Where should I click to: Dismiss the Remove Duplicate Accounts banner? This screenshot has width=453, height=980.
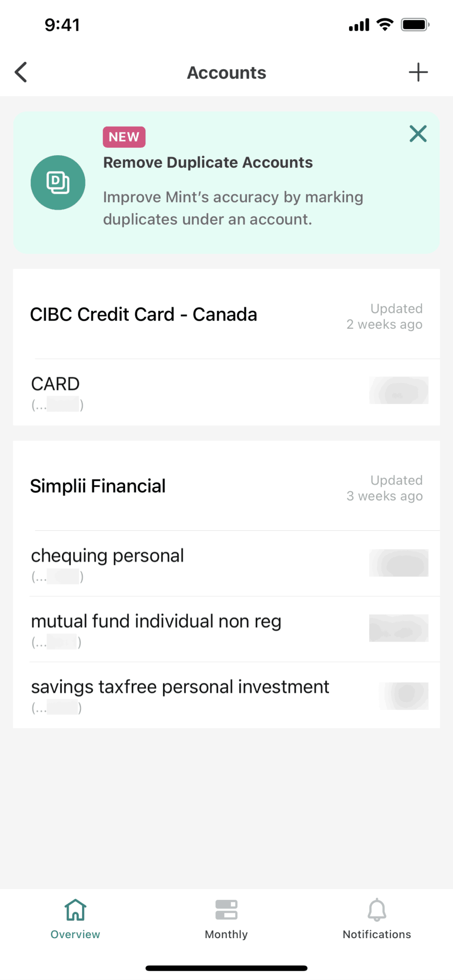tap(418, 134)
